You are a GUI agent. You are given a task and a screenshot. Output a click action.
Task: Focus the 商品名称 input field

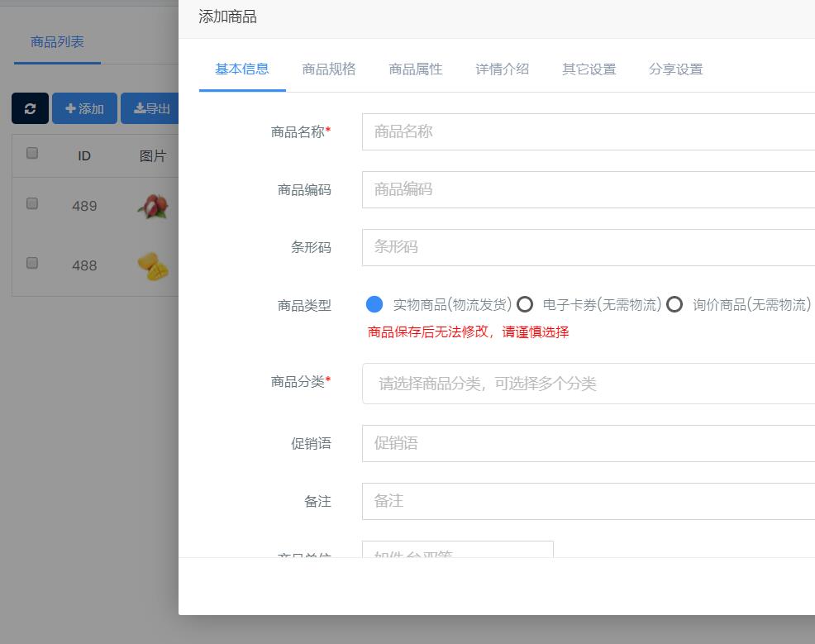click(589, 132)
